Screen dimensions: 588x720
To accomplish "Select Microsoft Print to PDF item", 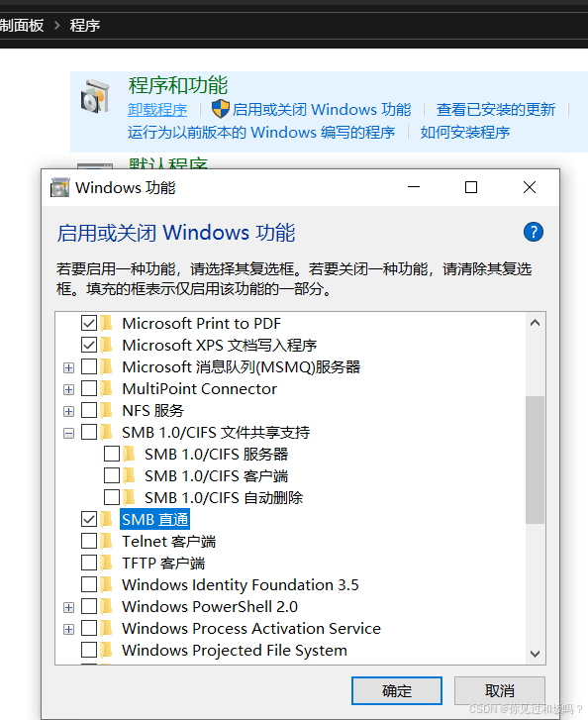I will point(201,323).
